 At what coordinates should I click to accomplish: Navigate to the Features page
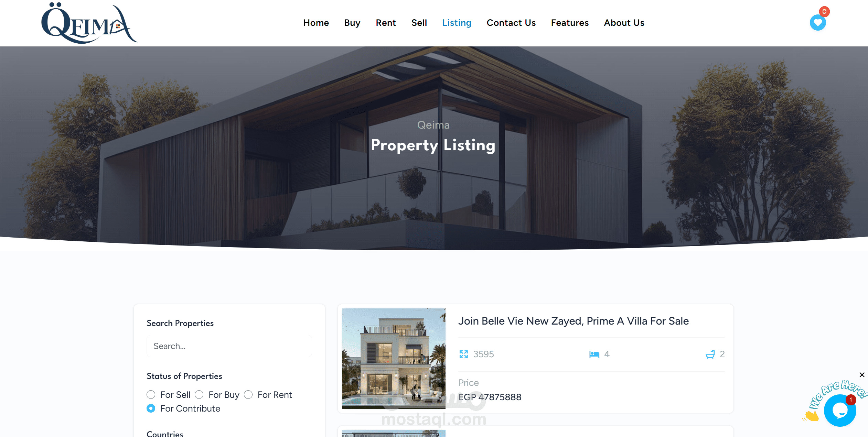click(570, 23)
